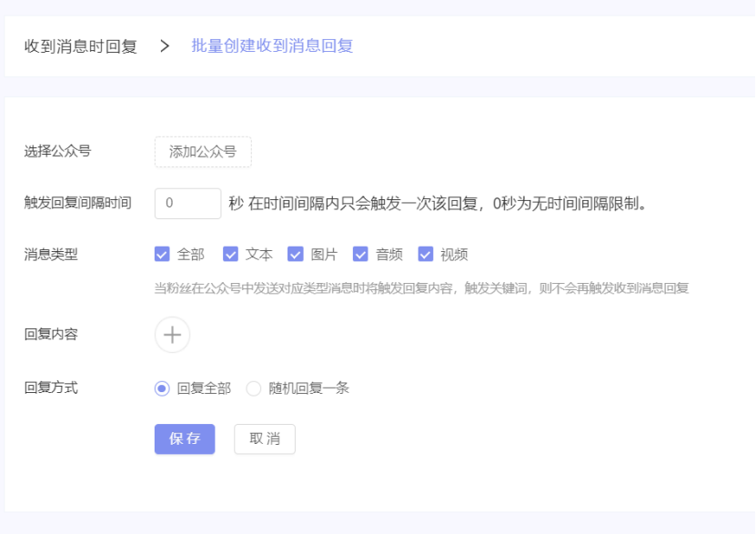The height and width of the screenshot is (534, 756).
Task: Toggle the 全部 message type checkbox
Action: pos(162,254)
